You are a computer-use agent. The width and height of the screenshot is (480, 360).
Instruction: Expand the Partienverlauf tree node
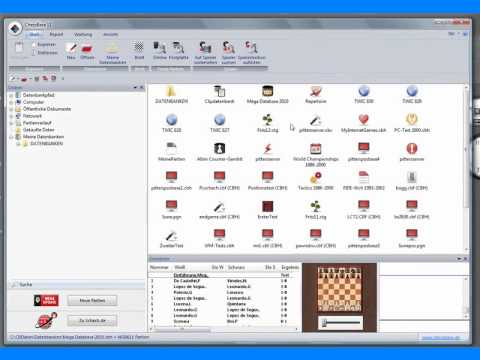click(x=11, y=123)
